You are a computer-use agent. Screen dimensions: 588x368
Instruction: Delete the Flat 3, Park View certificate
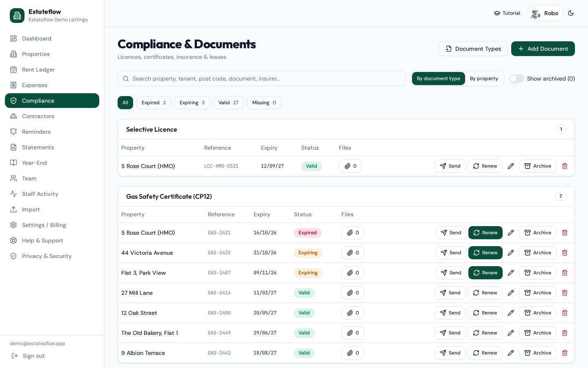[x=565, y=273]
